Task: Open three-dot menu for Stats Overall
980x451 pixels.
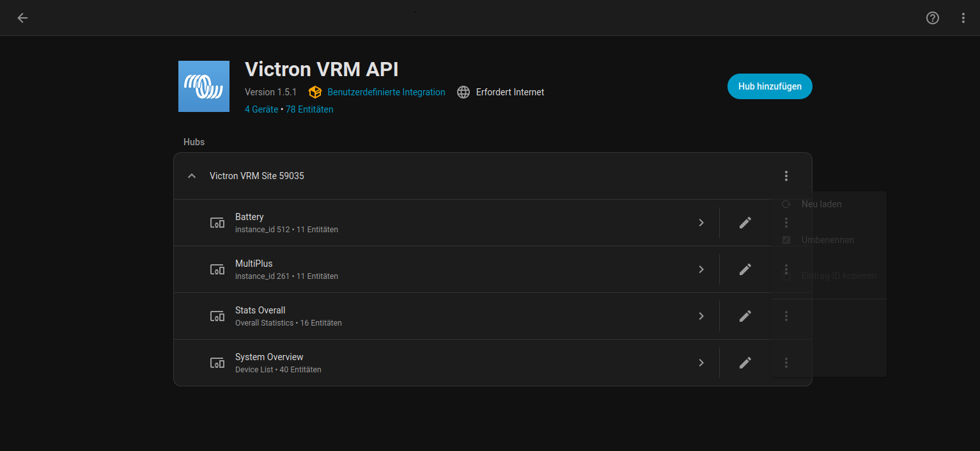Action: click(x=786, y=316)
